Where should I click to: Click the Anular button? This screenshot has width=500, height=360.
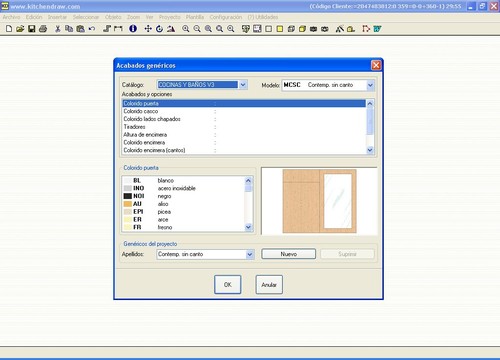pyautogui.click(x=269, y=285)
